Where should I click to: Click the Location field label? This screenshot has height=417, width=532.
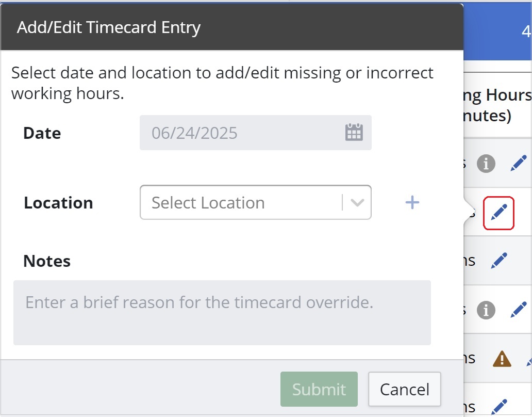point(58,203)
